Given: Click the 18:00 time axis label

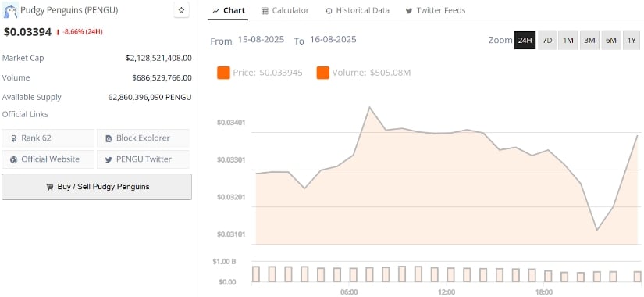Looking at the screenshot, I should tap(544, 292).
